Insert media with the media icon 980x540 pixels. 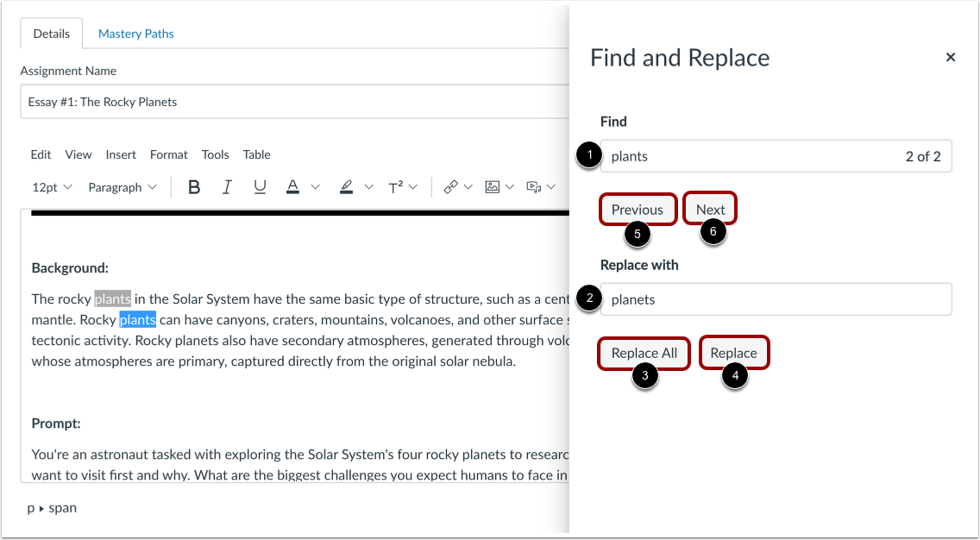[x=534, y=187]
